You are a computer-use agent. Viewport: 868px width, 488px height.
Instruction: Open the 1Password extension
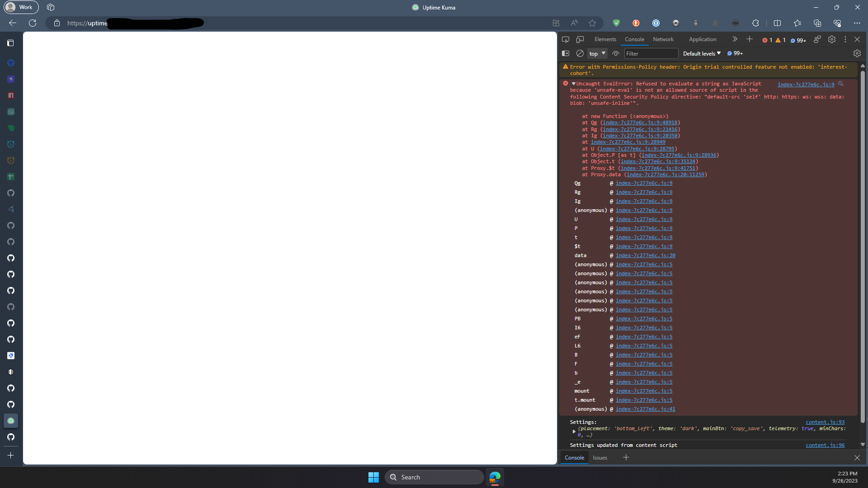656,23
